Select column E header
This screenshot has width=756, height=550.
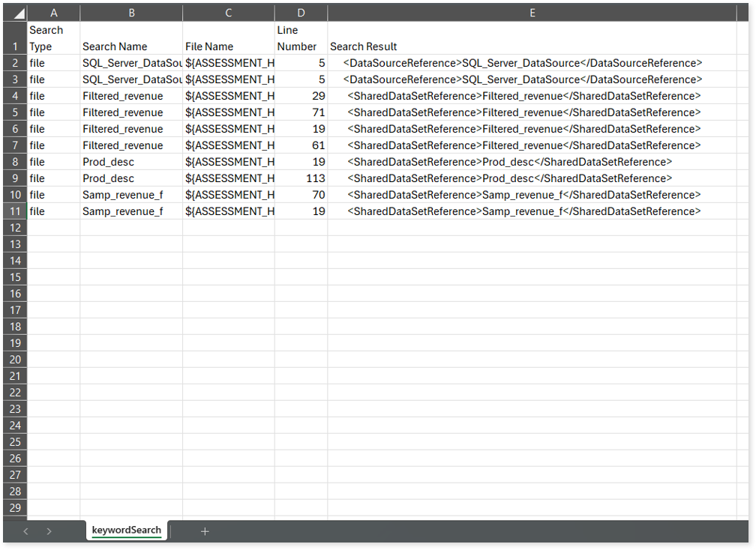(532, 13)
